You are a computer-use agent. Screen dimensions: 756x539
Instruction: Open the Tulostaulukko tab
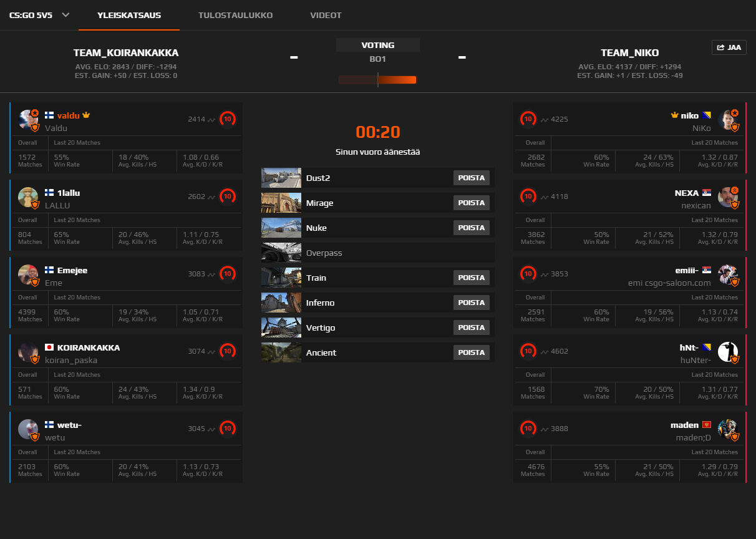[x=235, y=15]
